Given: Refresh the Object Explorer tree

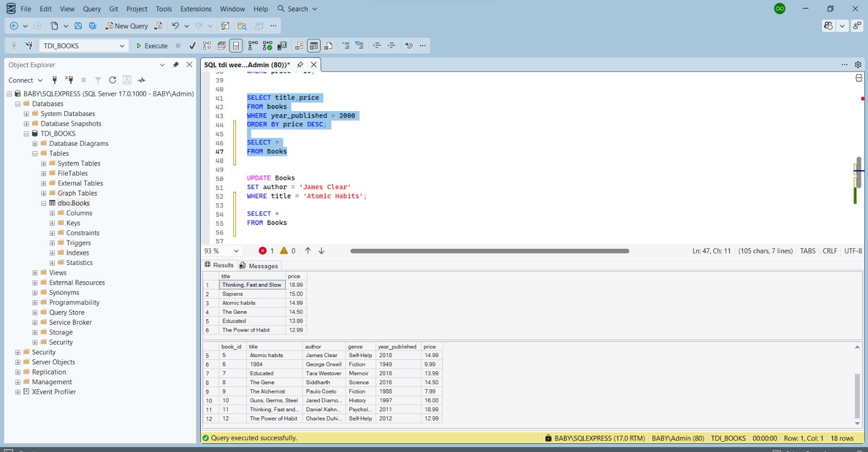Looking at the screenshot, I should pyautogui.click(x=112, y=80).
